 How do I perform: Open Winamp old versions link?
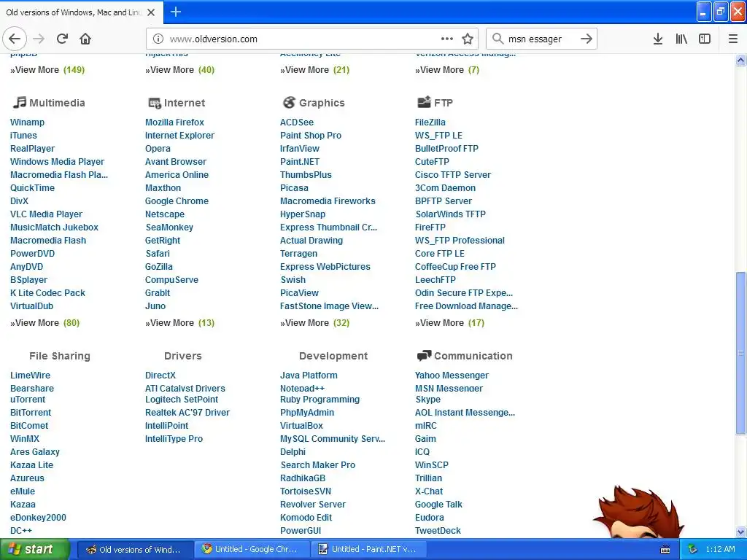27,122
